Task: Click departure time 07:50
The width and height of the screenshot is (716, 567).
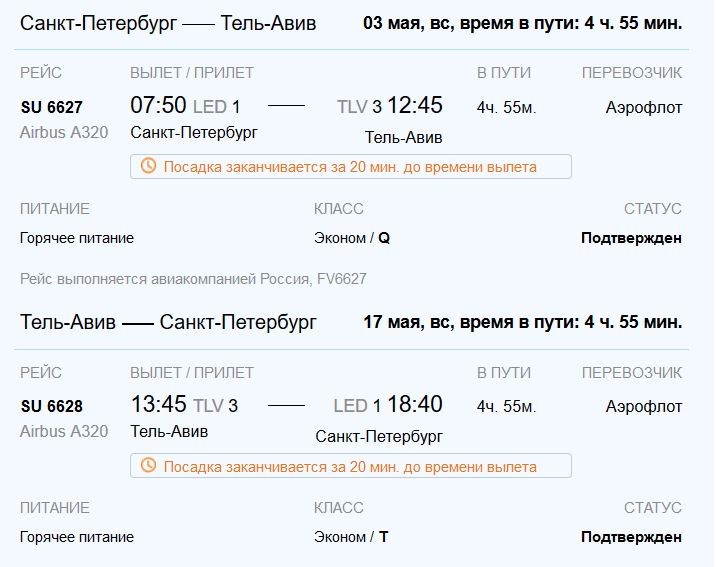Action: pyautogui.click(x=159, y=105)
